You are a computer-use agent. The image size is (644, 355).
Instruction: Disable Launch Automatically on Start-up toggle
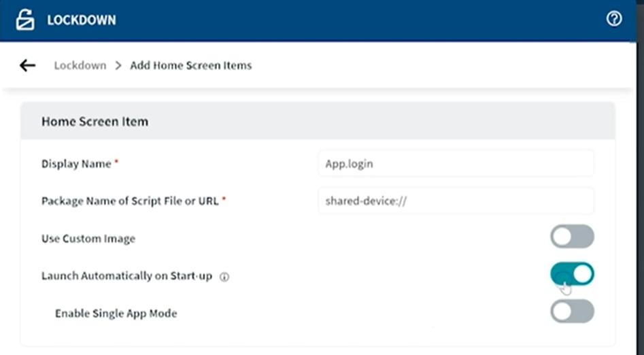tap(572, 274)
